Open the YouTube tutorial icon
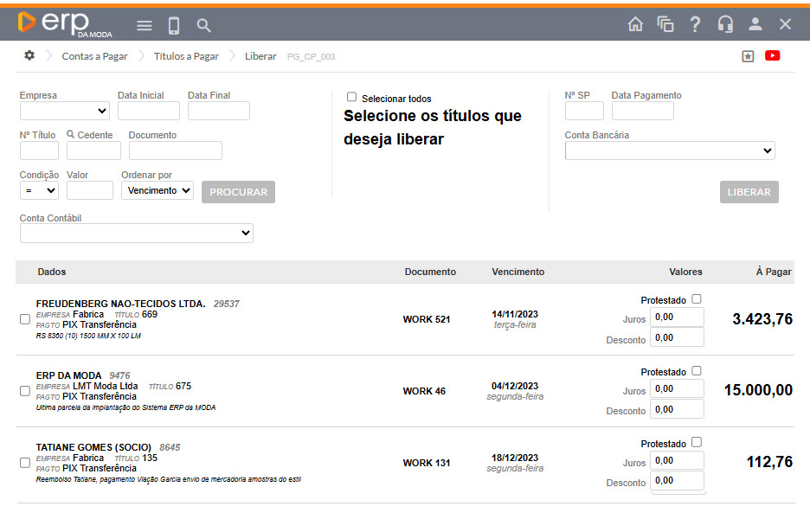 (772, 56)
